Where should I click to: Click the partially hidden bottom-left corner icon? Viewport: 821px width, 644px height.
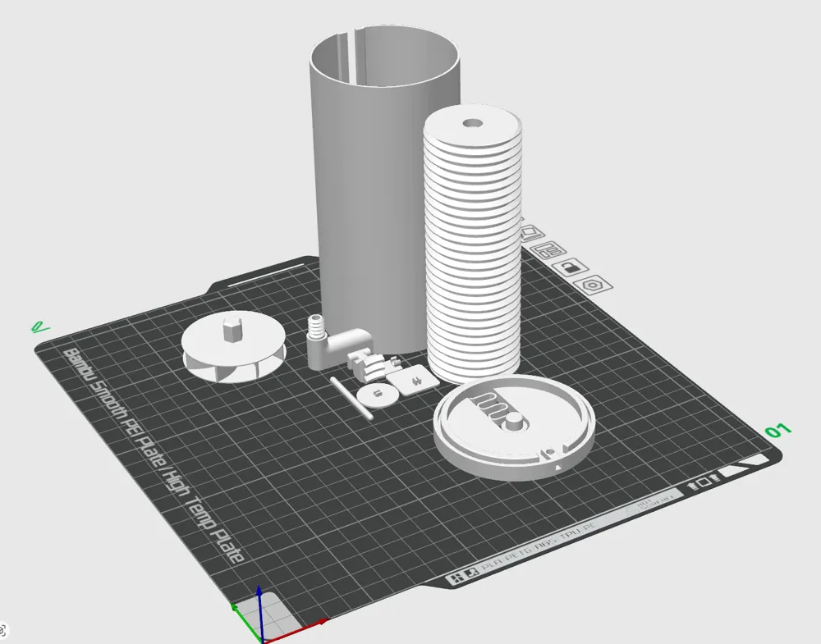tap(3, 630)
